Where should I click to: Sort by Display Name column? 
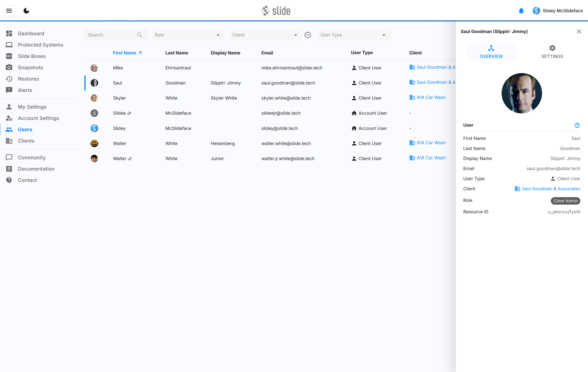point(225,53)
